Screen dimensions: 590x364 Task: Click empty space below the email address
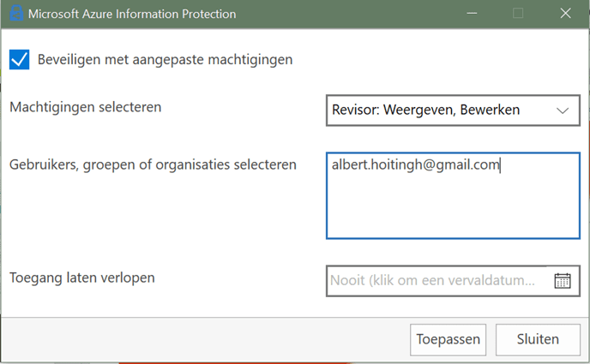tap(453, 210)
